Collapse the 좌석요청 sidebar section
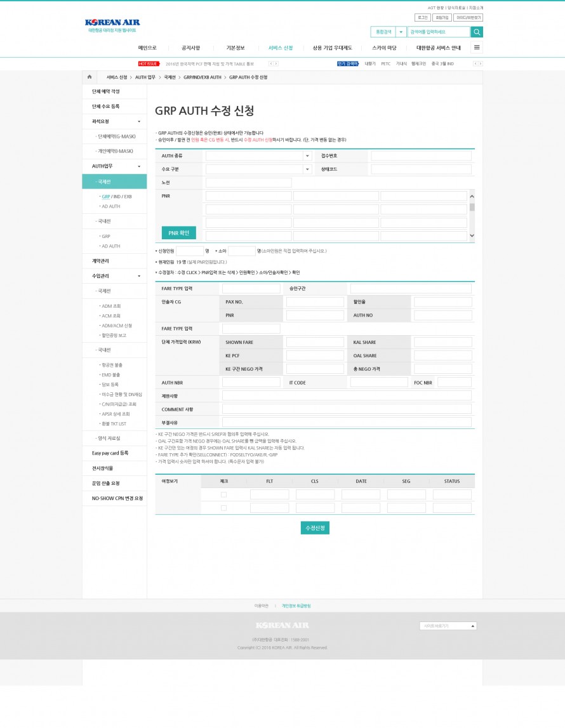 click(139, 121)
